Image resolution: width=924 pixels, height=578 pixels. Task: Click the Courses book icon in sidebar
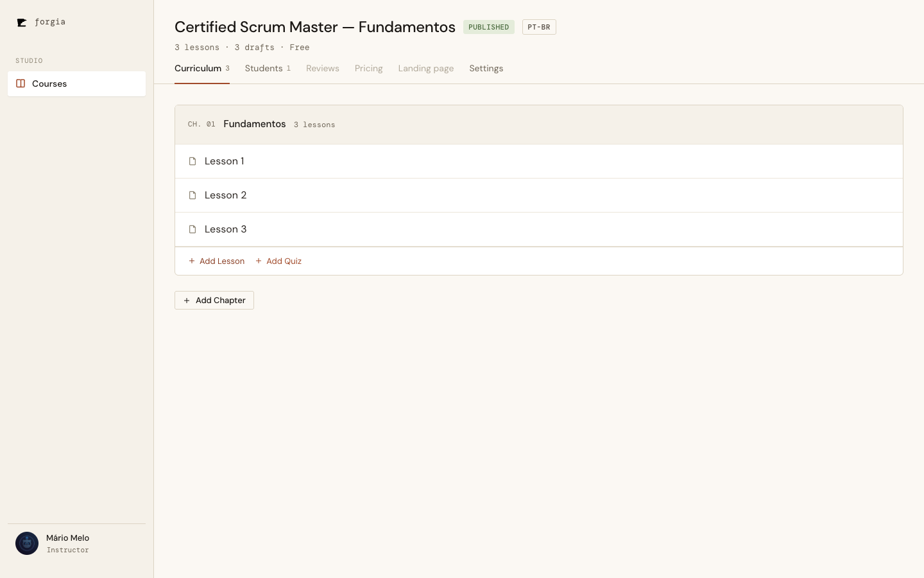(x=21, y=83)
